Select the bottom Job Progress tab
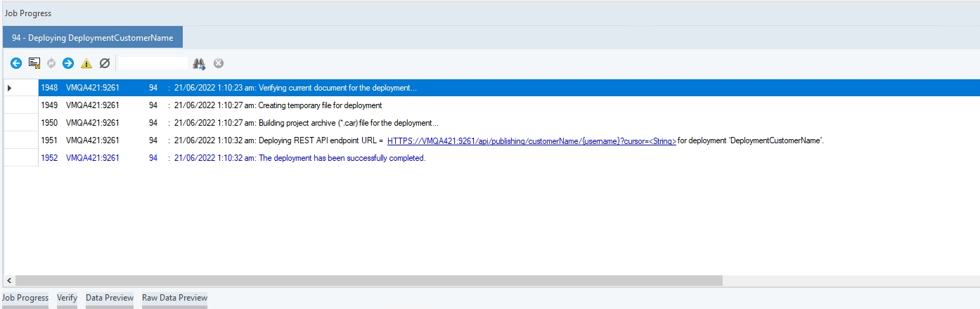 (x=25, y=298)
